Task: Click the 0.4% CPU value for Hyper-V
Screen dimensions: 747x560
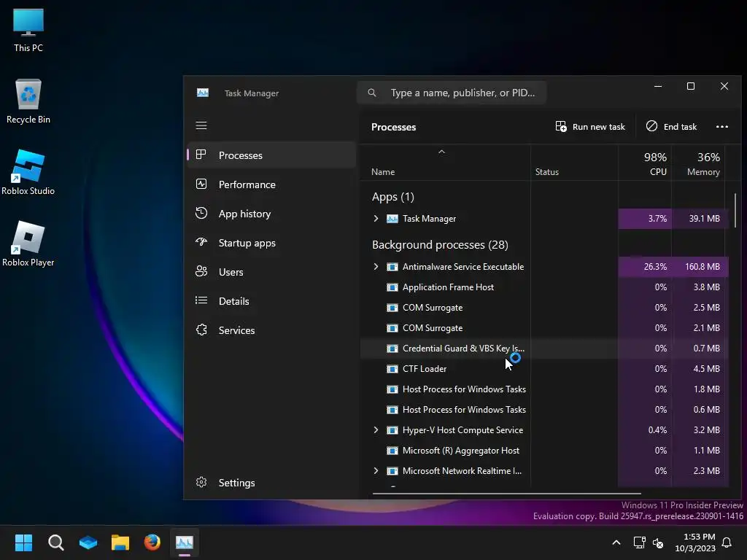Action: click(657, 430)
